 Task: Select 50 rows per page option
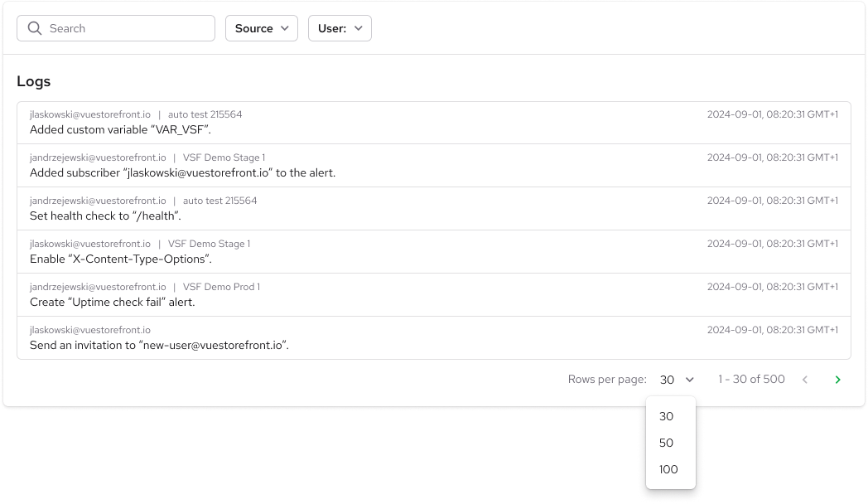(667, 443)
